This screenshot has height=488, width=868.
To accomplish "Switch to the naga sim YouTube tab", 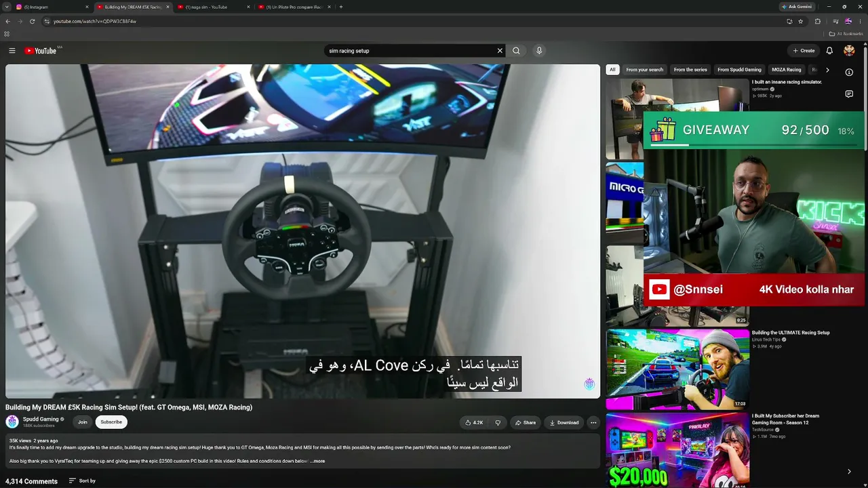I will pyautogui.click(x=212, y=7).
